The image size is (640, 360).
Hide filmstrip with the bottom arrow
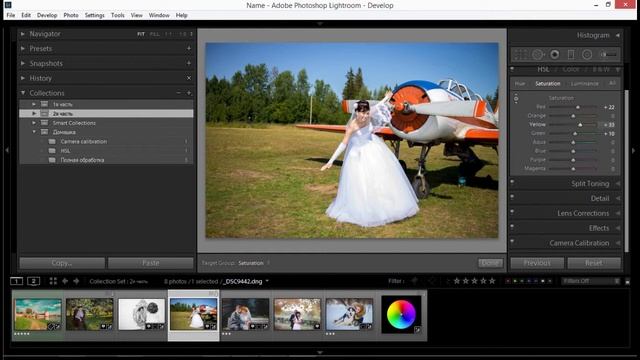pos(320,352)
